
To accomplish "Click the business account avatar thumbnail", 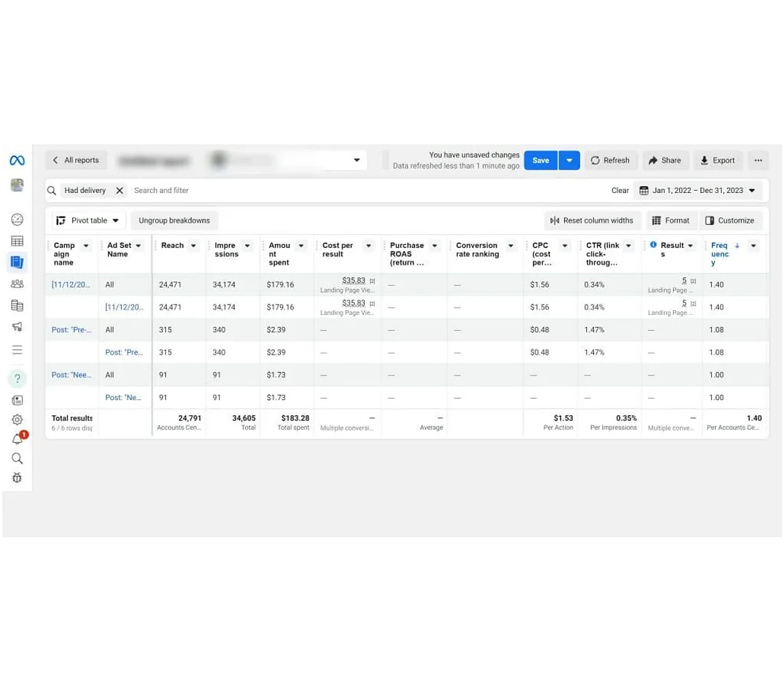I will [x=17, y=185].
